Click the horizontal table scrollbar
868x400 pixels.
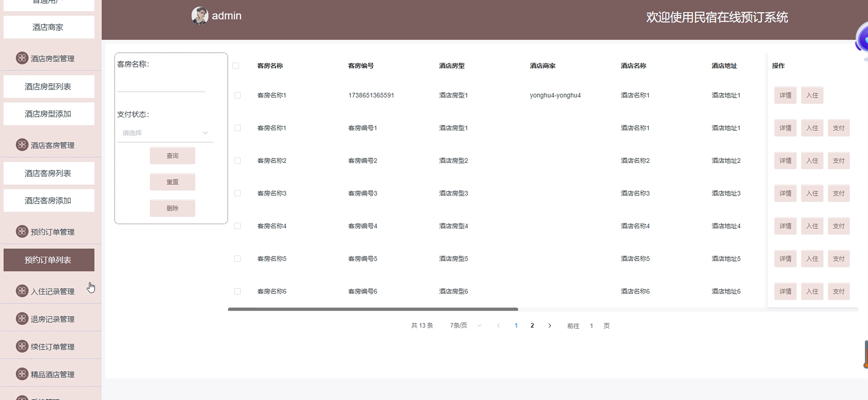pyautogui.click(x=373, y=309)
